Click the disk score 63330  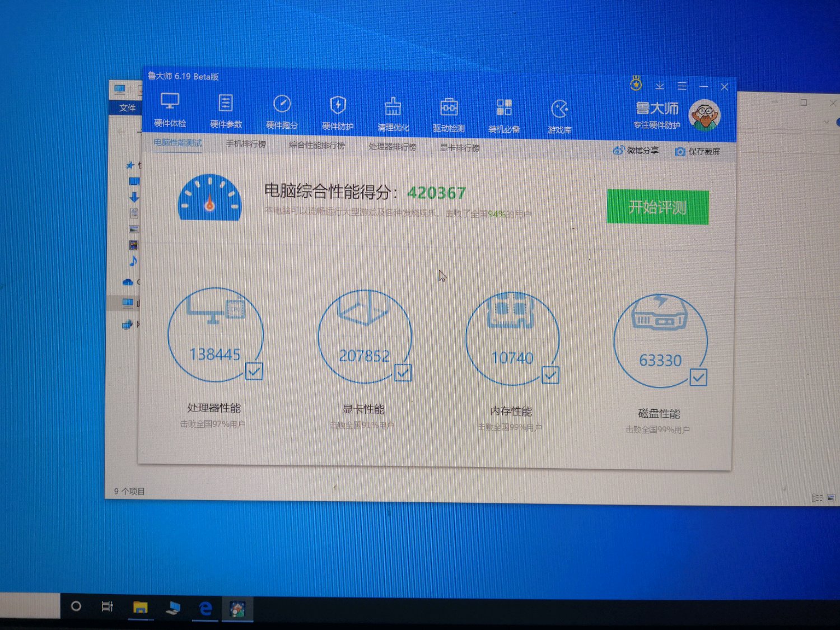pyautogui.click(x=660, y=361)
